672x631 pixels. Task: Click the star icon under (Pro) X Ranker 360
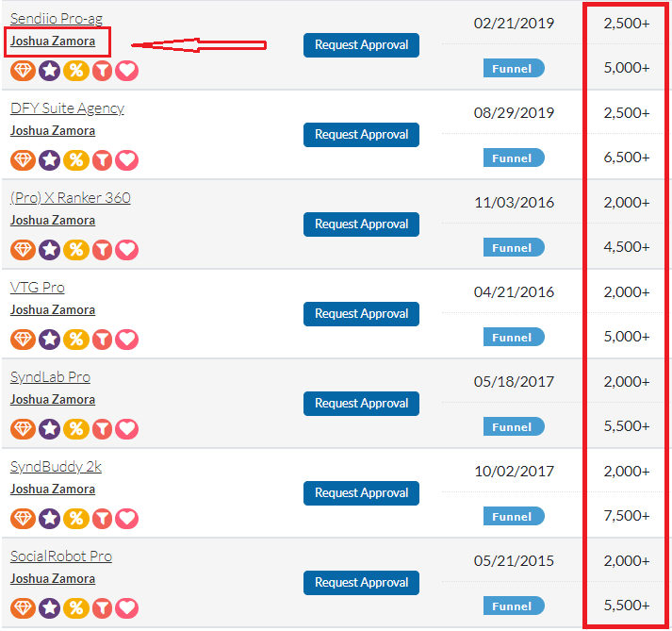[x=50, y=250]
